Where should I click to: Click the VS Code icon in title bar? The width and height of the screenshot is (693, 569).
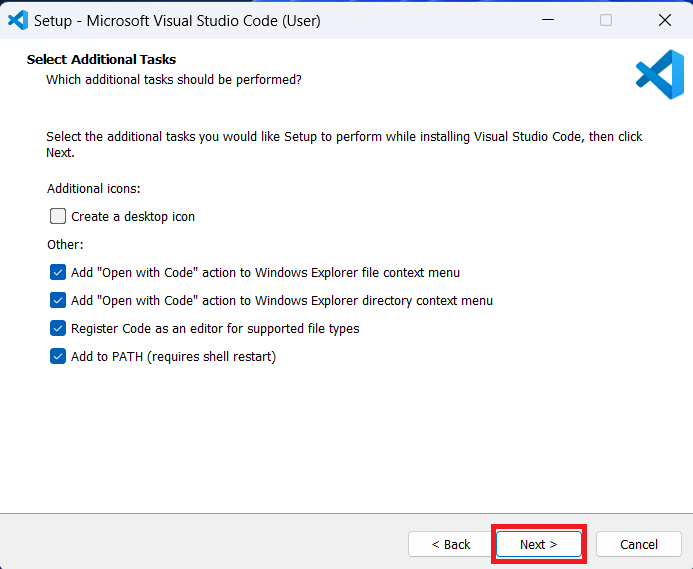17,20
